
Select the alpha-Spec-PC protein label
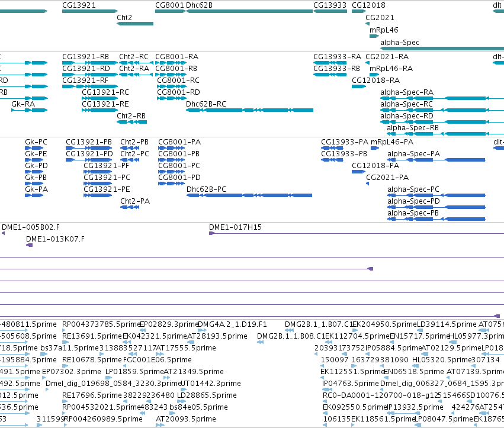coord(413,189)
